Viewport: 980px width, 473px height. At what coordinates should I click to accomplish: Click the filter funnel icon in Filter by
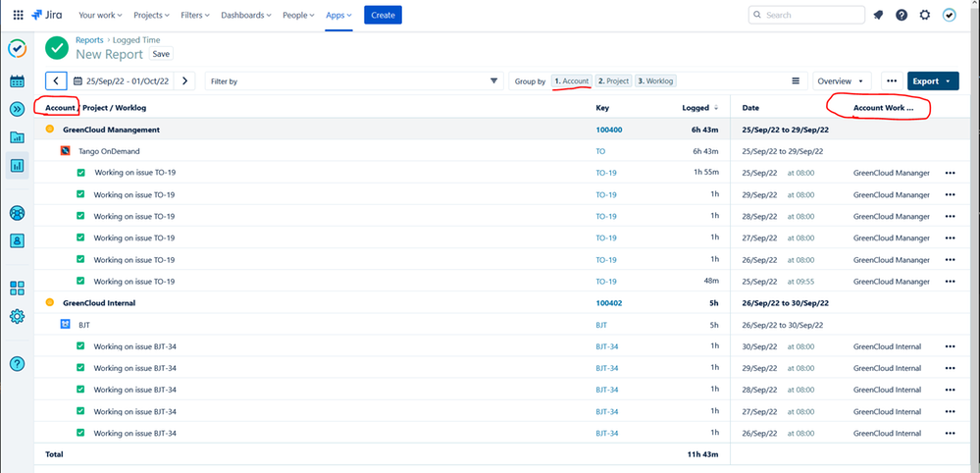(x=493, y=80)
